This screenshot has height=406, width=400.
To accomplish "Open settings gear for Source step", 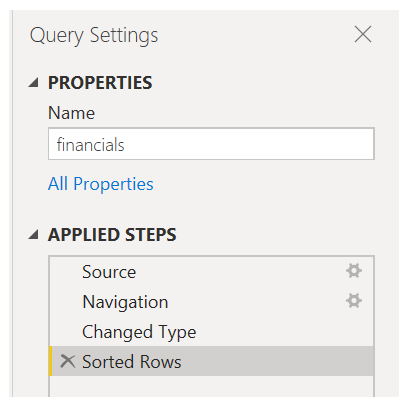I will coord(354,271).
